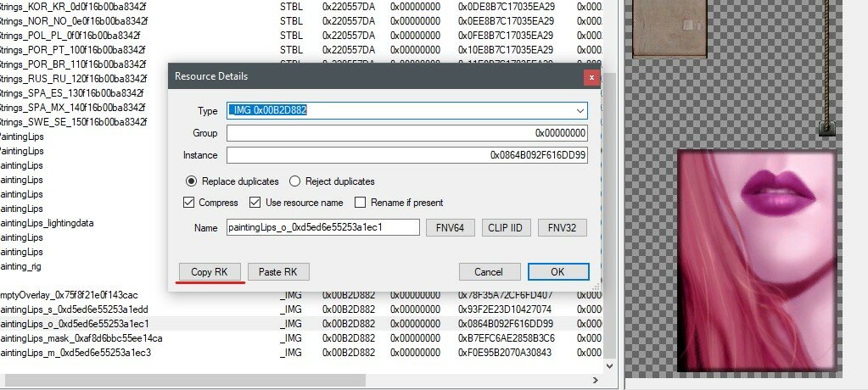Click the instance cell 0x93F2E23D10427074
The image size is (868, 390).
click(505, 309)
